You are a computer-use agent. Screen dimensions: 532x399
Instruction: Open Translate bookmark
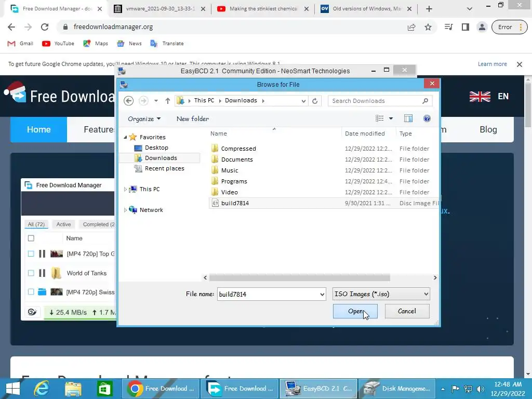point(167,44)
